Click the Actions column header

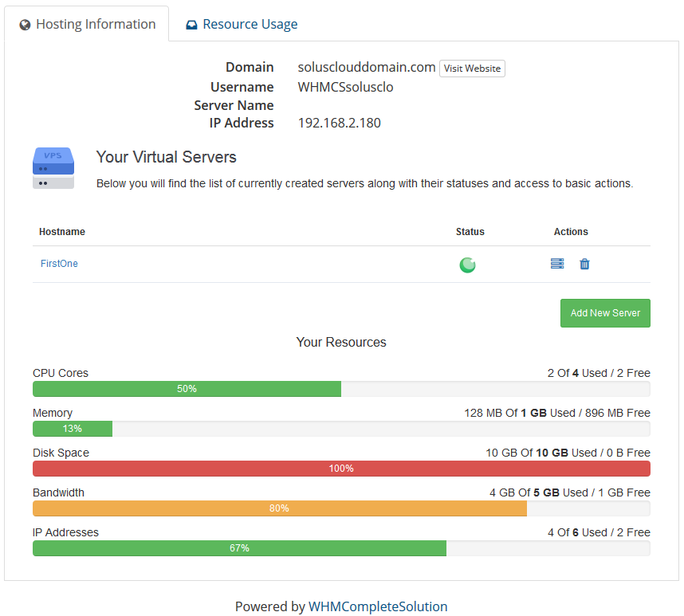pyautogui.click(x=571, y=231)
